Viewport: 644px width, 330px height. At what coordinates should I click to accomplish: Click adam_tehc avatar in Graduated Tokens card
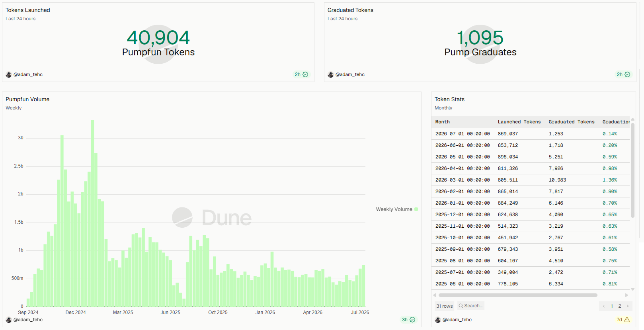click(x=331, y=74)
